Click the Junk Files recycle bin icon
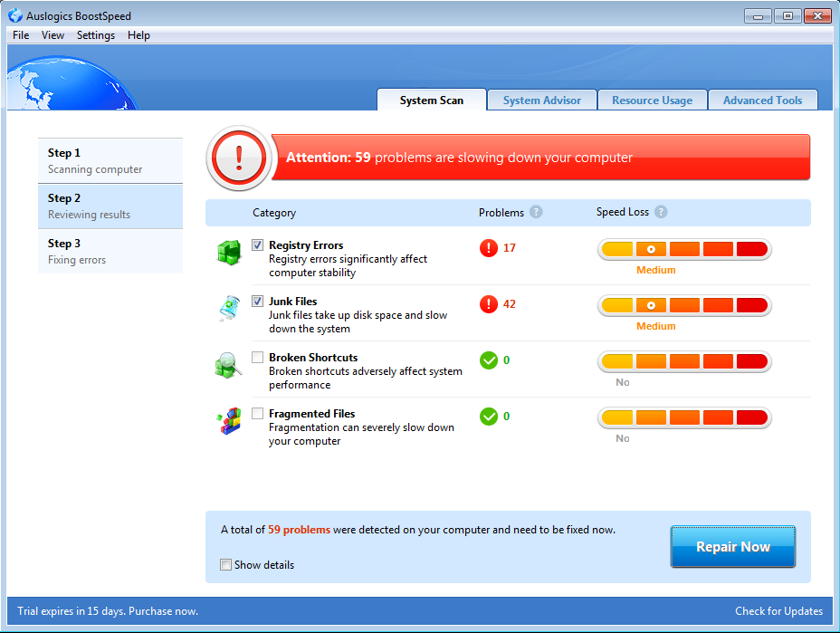The height and width of the screenshot is (633, 840). click(229, 308)
